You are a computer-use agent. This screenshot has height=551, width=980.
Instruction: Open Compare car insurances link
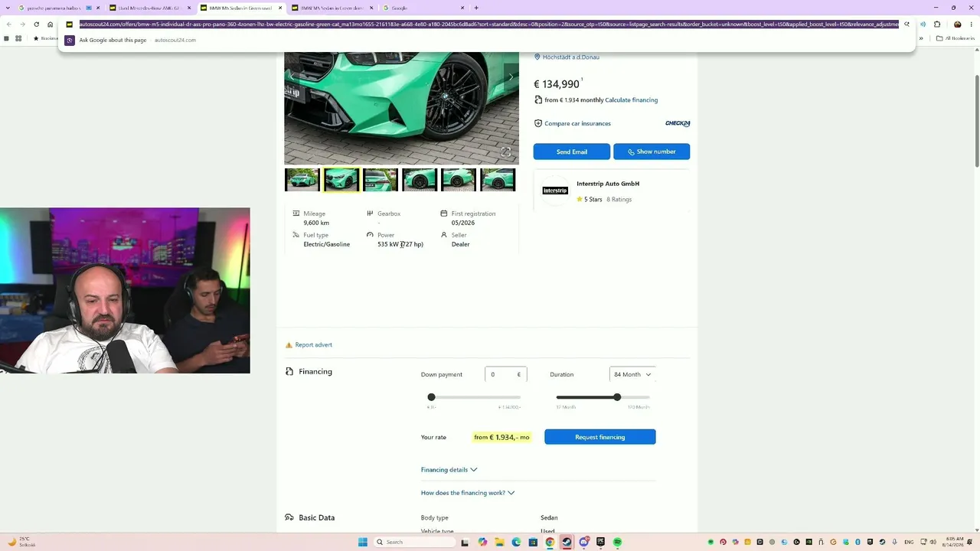click(577, 123)
